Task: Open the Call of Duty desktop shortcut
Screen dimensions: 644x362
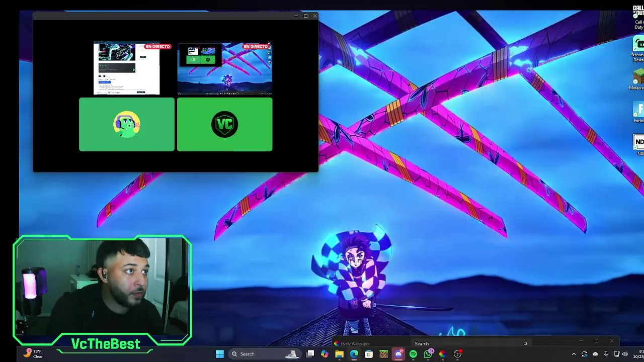Action: coord(638,17)
